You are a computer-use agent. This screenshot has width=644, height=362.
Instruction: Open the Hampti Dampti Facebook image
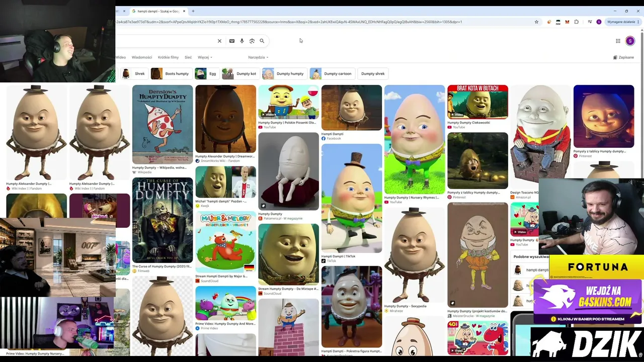pos(352,108)
